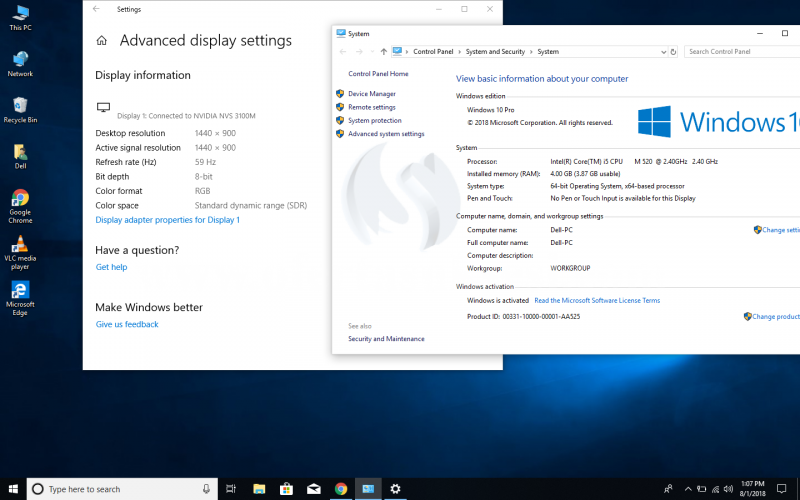800x500 pixels.
Task: Click forward arrow in System window
Action: click(359, 52)
